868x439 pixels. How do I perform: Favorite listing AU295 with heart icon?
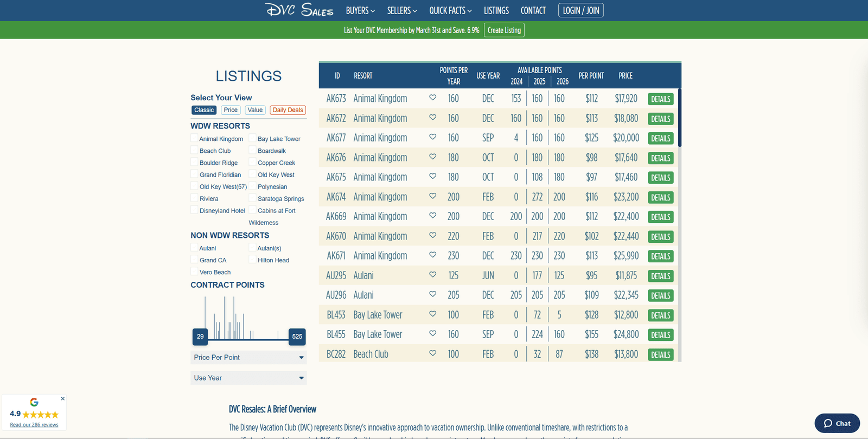click(x=433, y=275)
